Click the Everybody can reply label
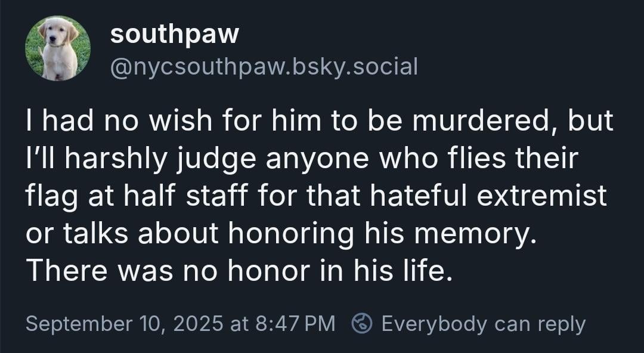 484,324
